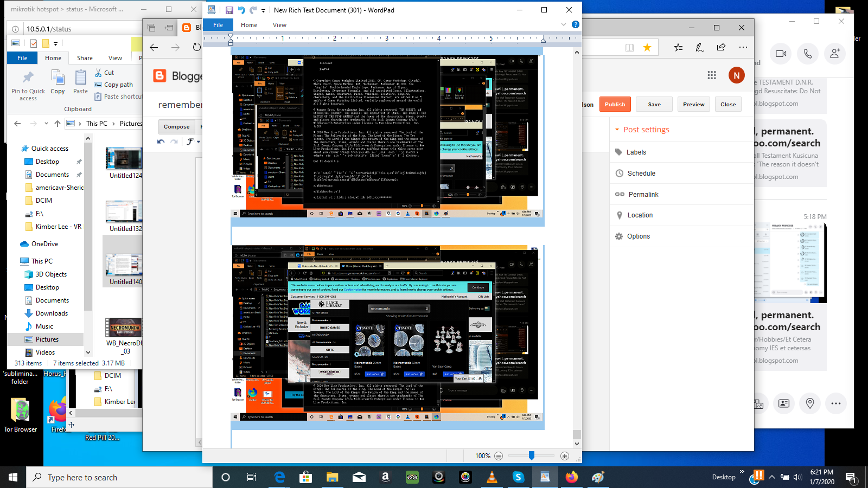Image resolution: width=868 pixels, height=488 pixels.
Task: Undo edit in Blogger compose toolbar
Action: pyautogui.click(x=161, y=142)
